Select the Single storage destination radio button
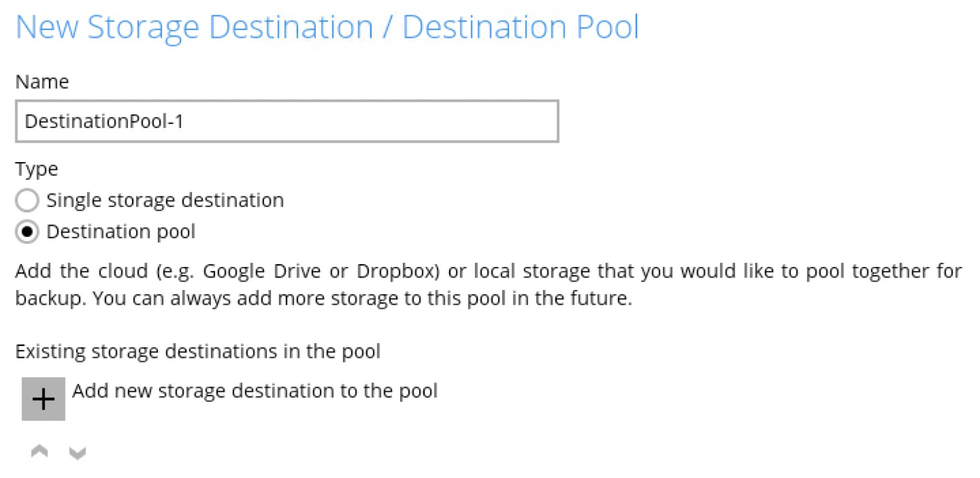Image resolution: width=980 pixels, height=478 pixels. [27, 200]
